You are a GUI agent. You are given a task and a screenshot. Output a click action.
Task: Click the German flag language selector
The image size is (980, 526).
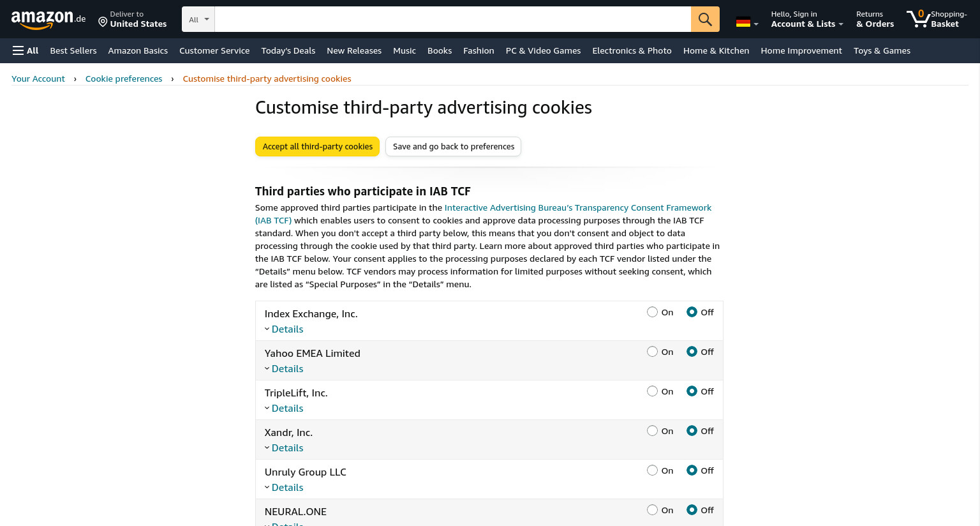point(746,22)
